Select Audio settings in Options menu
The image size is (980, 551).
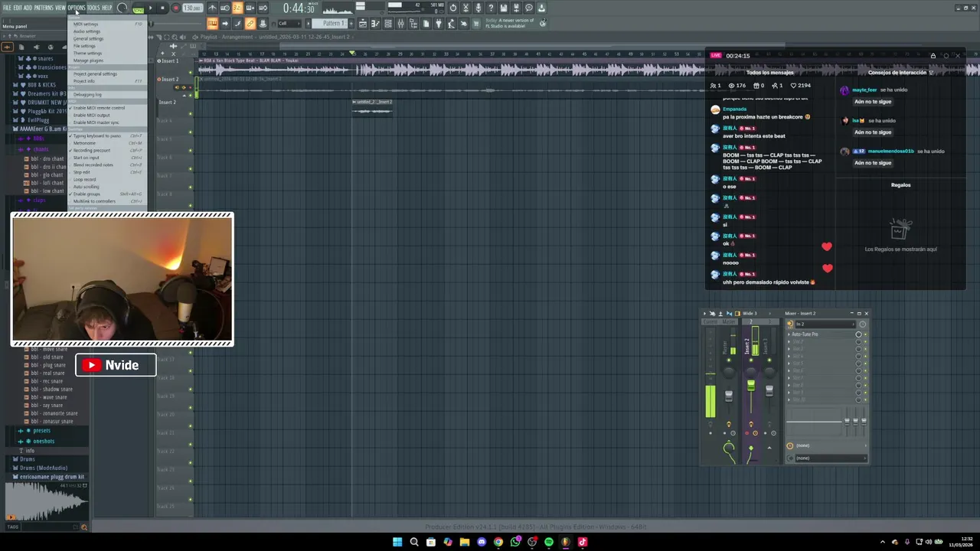[x=107, y=31]
